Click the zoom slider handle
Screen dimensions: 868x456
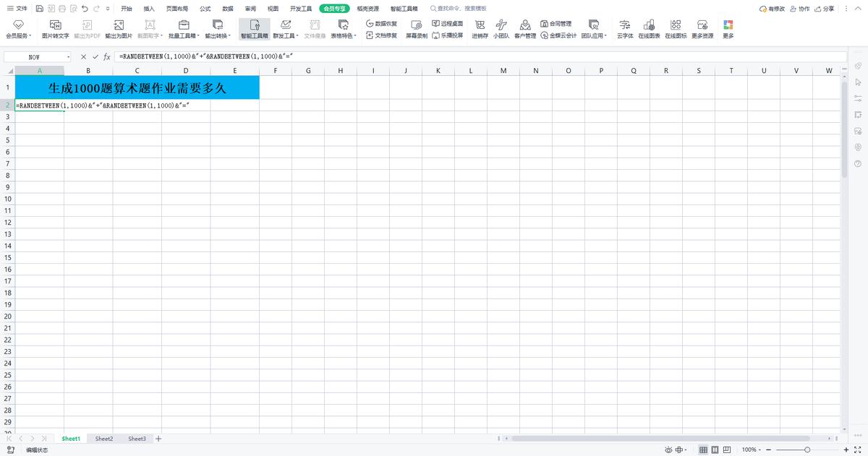pos(807,449)
